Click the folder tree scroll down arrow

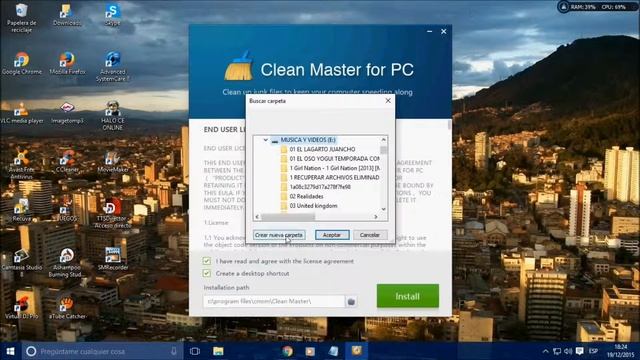point(384,209)
